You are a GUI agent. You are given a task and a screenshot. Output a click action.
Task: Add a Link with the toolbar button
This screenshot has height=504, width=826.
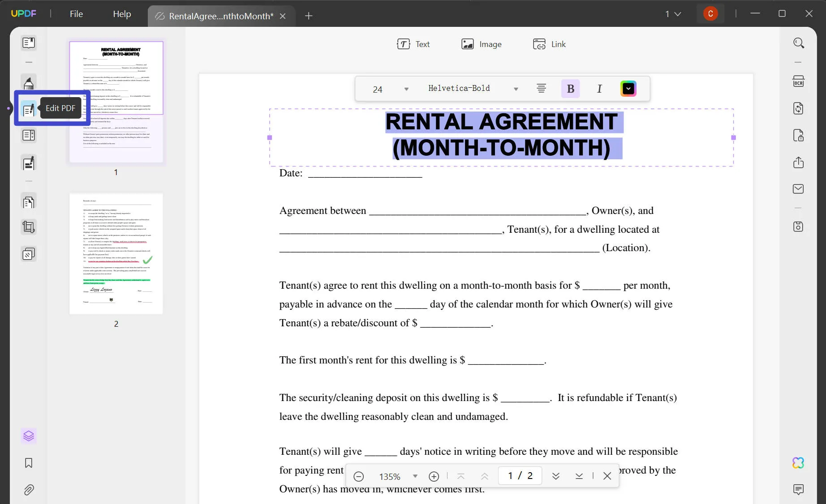tap(549, 44)
